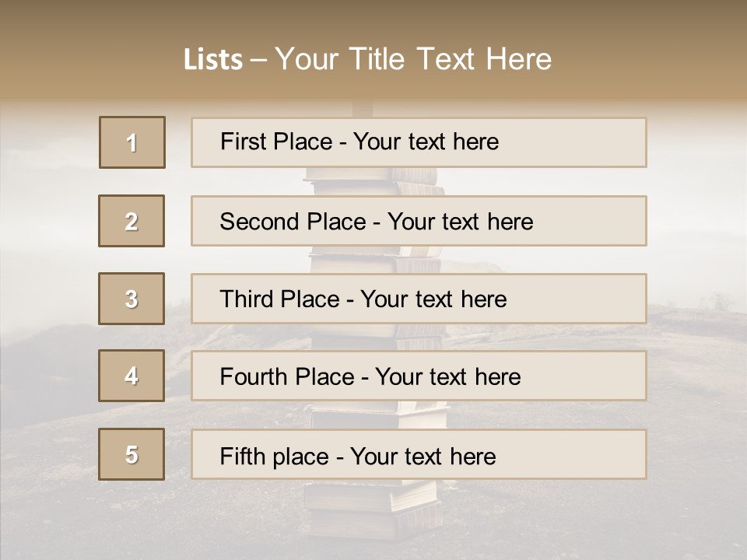Click 'Your Title Text Here' in heading

413,59
